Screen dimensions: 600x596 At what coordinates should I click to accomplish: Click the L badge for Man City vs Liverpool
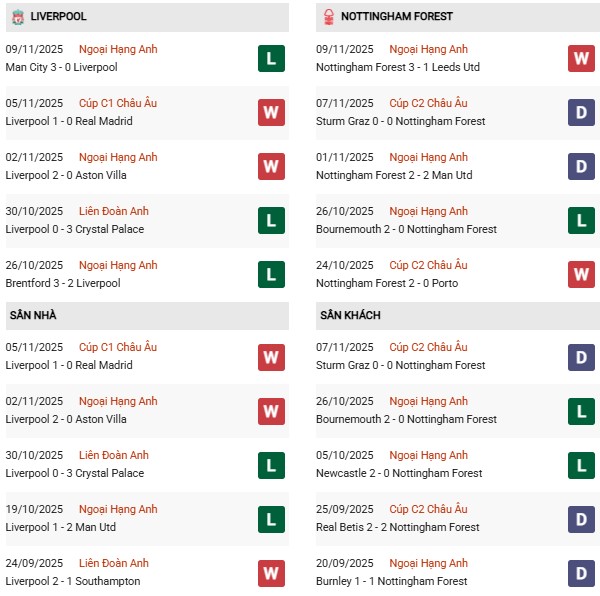click(x=271, y=59)
